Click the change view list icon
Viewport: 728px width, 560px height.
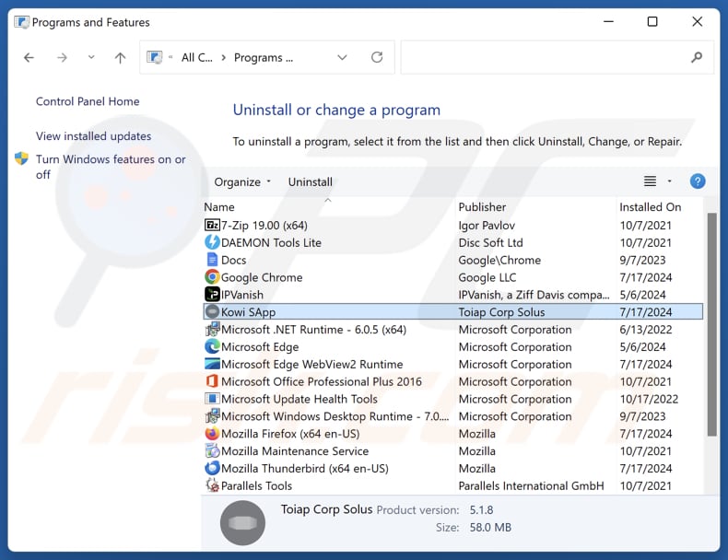(x=650, y=181)
